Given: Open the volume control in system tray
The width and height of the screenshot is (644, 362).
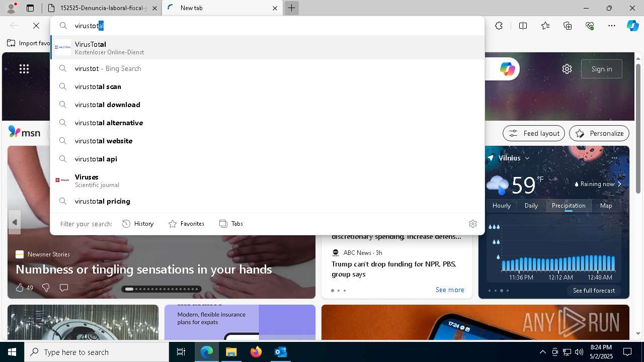Looking at the screenshot, I should tap(579, 352).
